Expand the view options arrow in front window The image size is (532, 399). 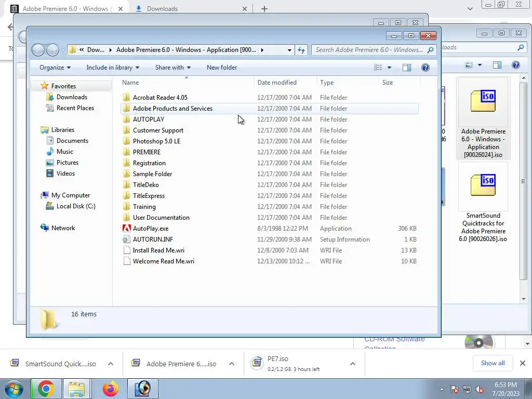(389, 68)
